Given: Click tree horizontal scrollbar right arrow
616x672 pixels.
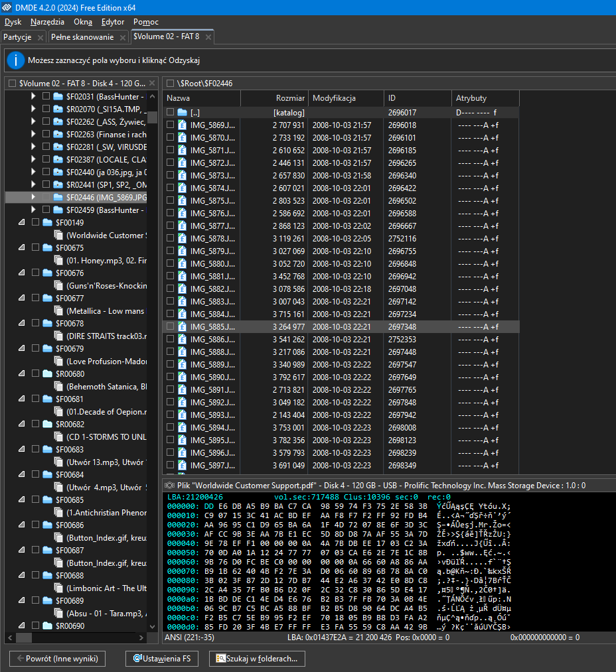Looking at the screenshot, I should (x=141, y=638).
